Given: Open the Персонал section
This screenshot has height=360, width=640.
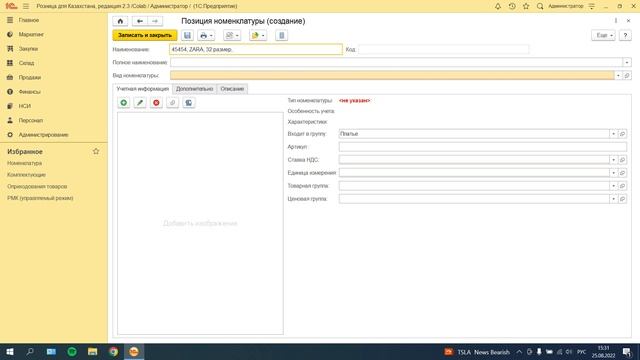Looking at the screenshot, I should coord(31,120).
